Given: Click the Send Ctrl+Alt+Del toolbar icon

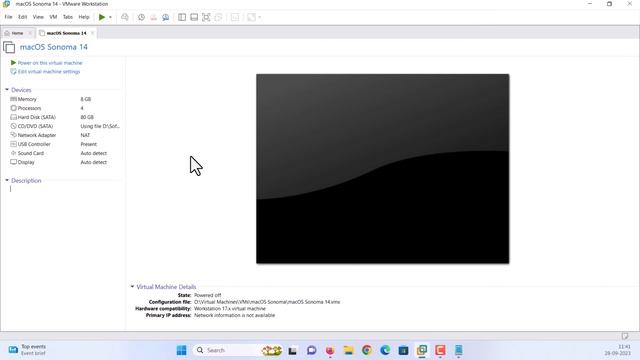Looking at the screenshot, I should point(125,17).
